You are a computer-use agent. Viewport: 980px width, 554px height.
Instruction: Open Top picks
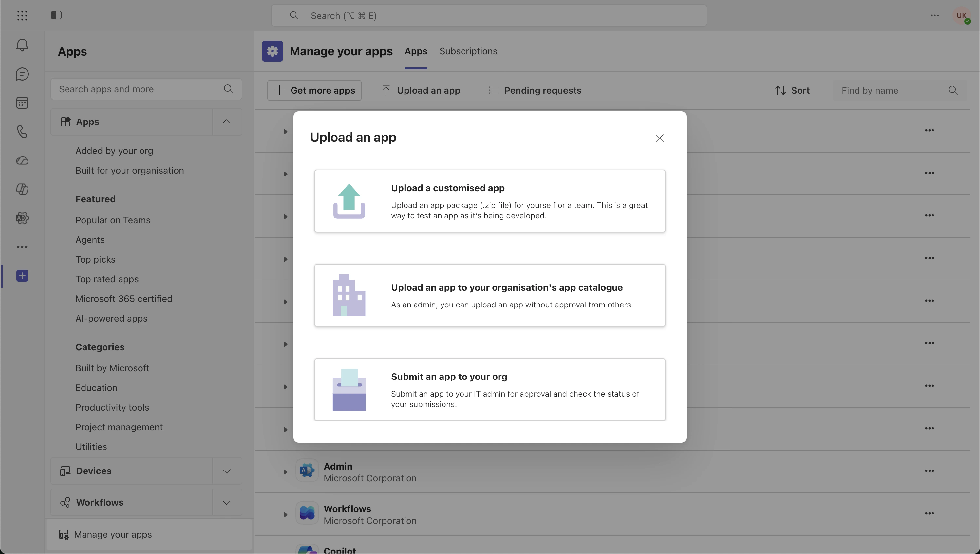[95, 260]
